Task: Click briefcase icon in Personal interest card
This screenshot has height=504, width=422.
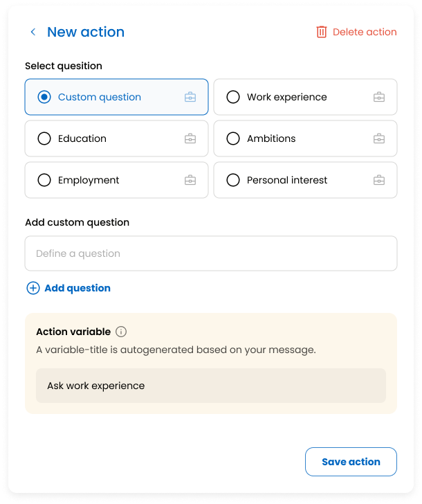Action: pos(379,180)
